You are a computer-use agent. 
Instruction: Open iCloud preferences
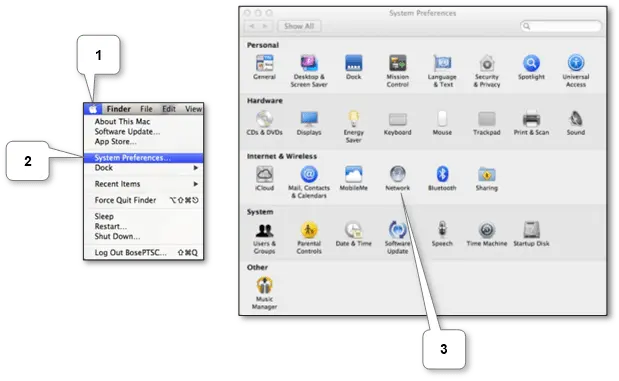pos(264,178)
